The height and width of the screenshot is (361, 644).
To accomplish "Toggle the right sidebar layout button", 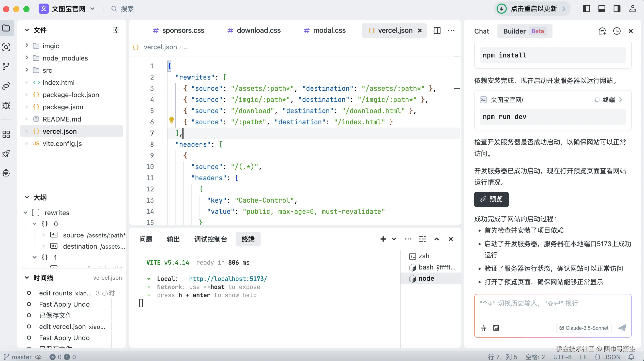I will coord(617,9).
